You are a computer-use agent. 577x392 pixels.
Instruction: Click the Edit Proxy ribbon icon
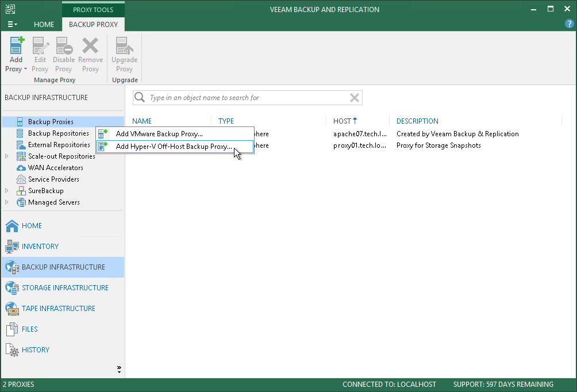[40, 45]
